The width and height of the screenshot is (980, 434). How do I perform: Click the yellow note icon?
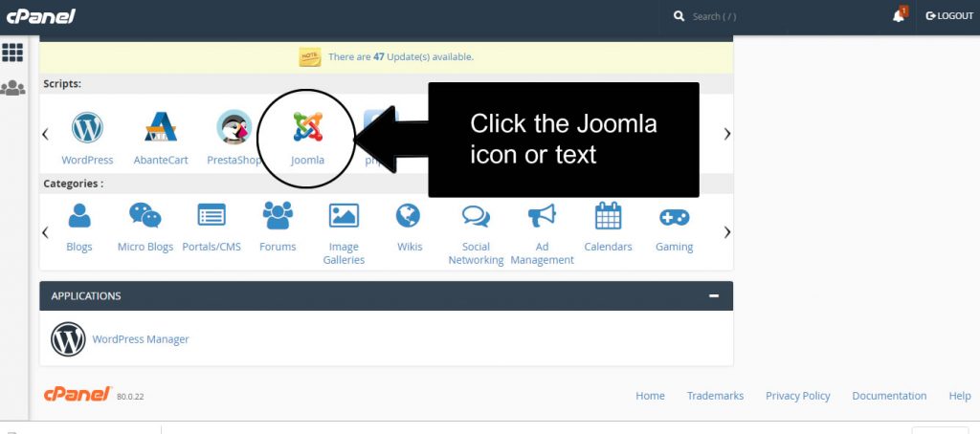click(309, 56)
